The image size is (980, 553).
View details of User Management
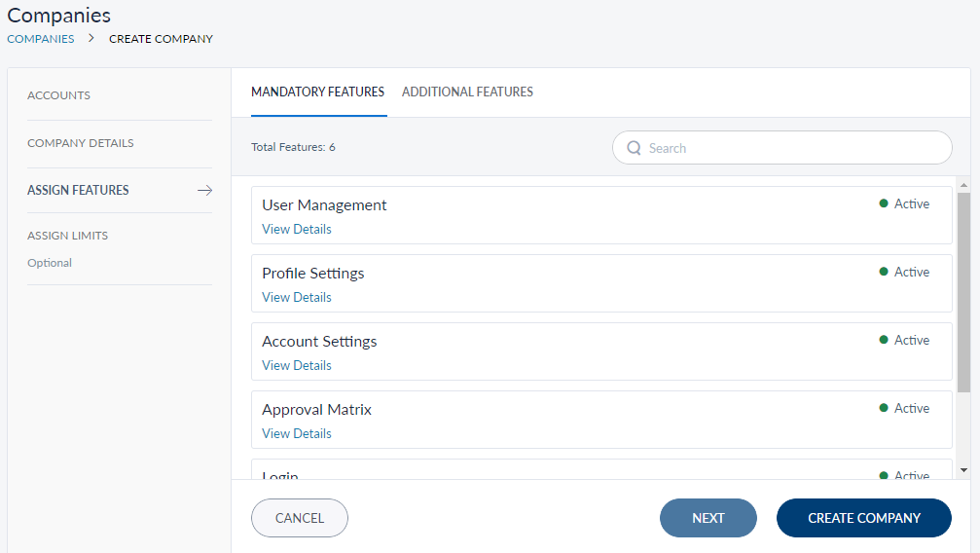tap(297, 230)
